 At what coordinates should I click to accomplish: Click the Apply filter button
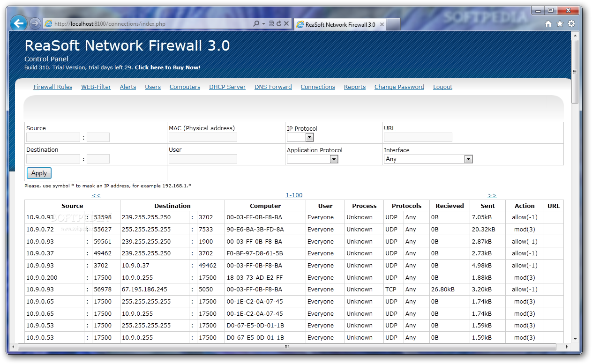[x=39, y=173]
